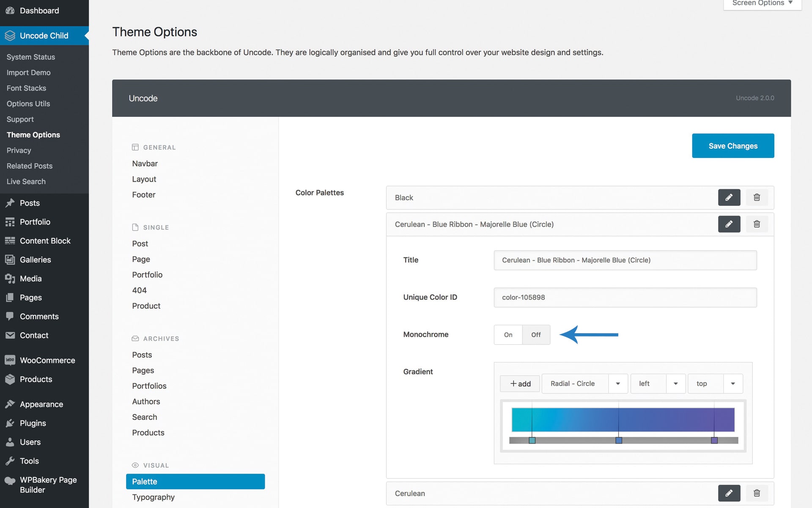
Task: Collapse gradient palette with its pencil toggle
Action: pyautogui.click(x=729, y=224)
